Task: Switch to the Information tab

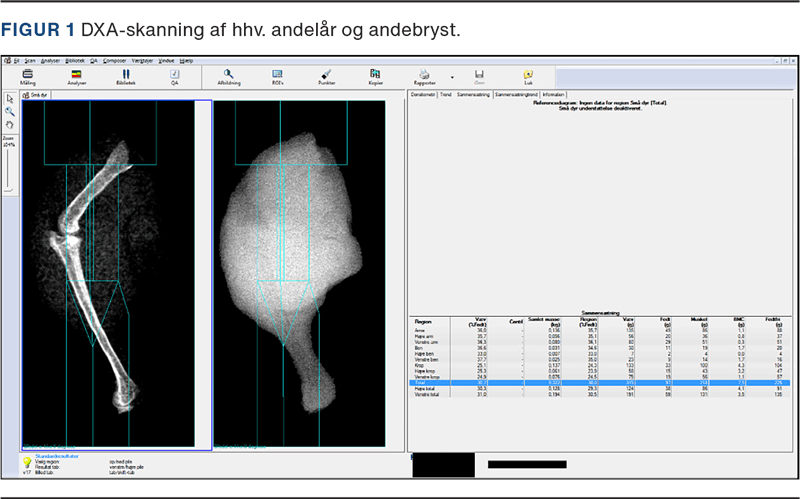Action: 553,94
